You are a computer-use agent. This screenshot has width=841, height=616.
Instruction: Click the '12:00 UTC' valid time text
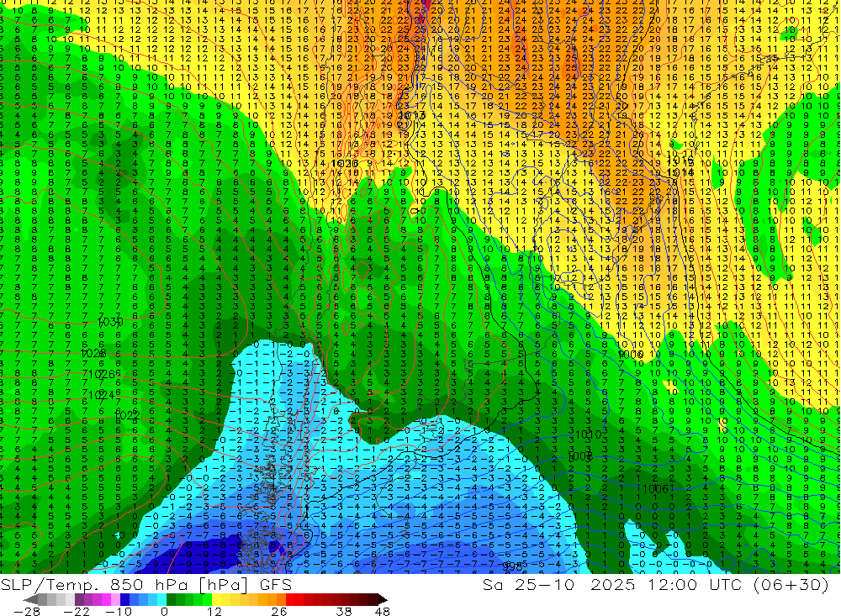(696, 584)
